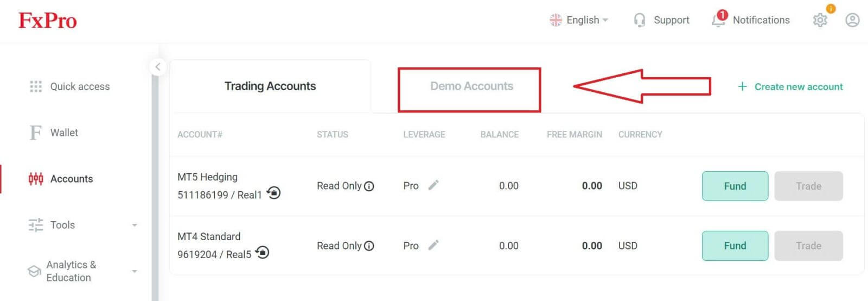
Task: Click Pro leverage value for MT4 Standard
Action: pos(411,246)
